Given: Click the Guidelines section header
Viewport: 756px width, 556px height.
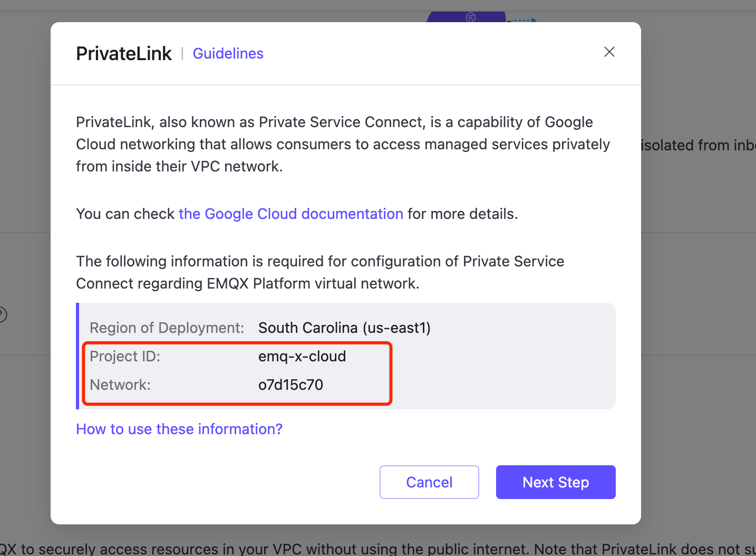Looking at the screenshot, I should click(228, 53).
